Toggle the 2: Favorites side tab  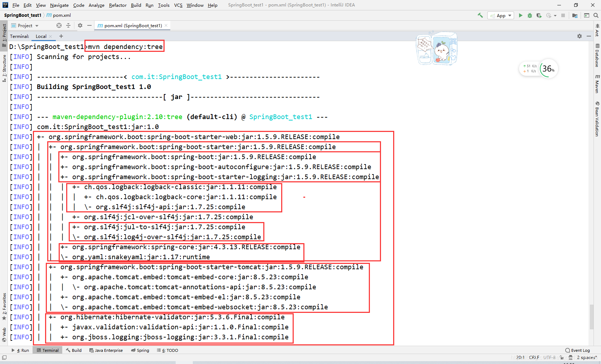coord(4,306)
